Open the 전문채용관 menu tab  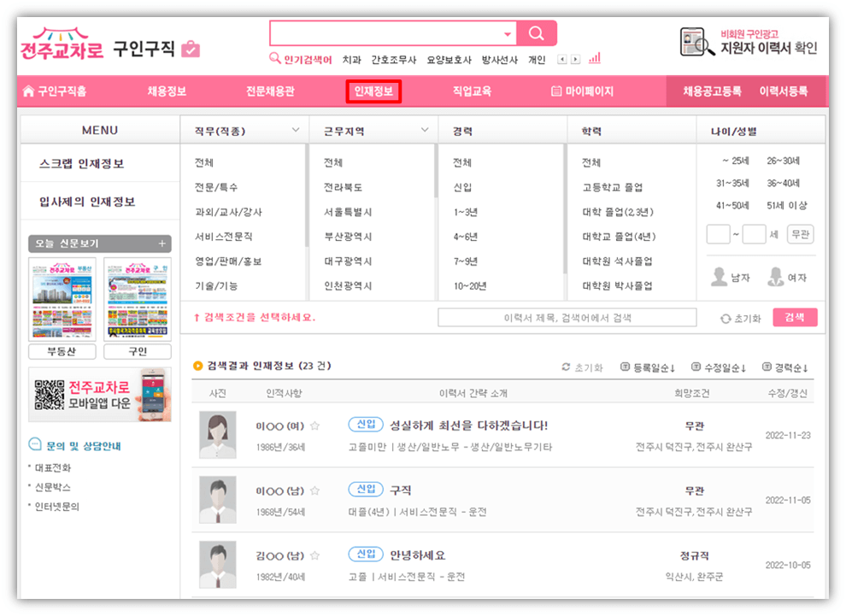270,91
